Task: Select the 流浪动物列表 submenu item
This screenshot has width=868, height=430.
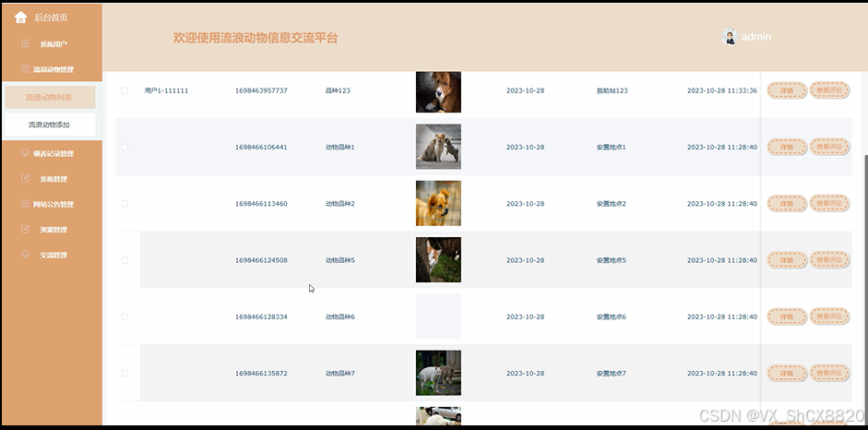Action: [x=51, y=98]
